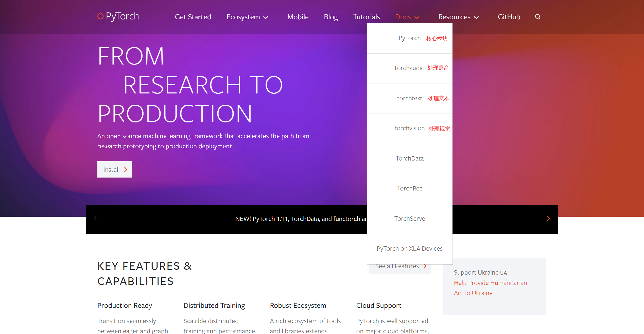Click the right carousel arrow
This screenshot has height=334, width=644.
point(548,218)
